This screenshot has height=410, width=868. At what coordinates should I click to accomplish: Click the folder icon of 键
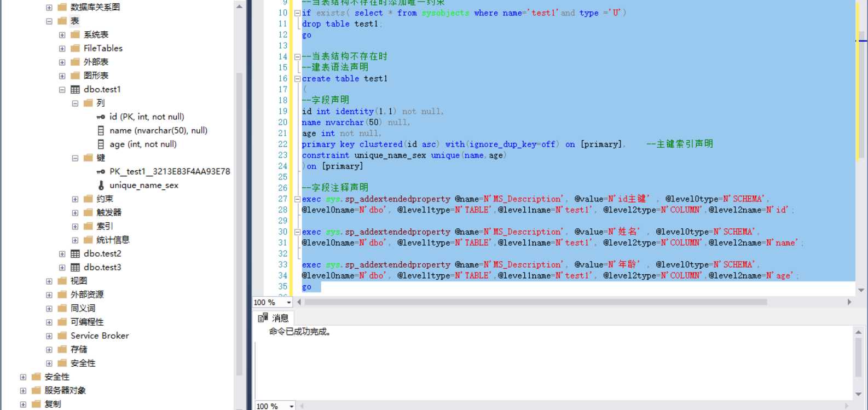point(89,158)
